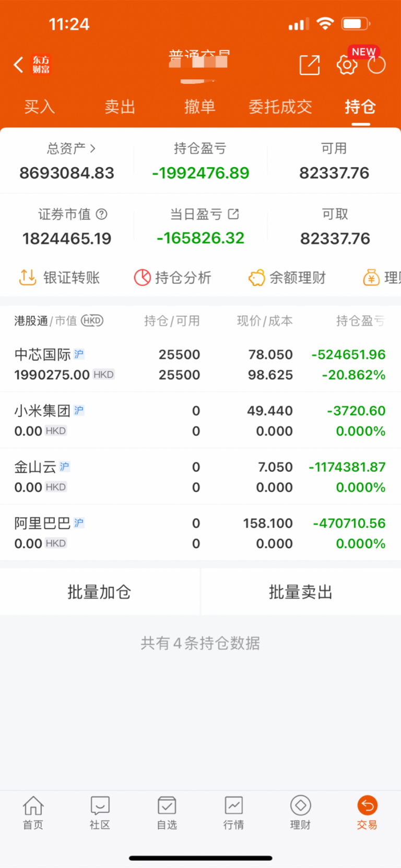Image resolution: width=401 pixels, height=868 pixels.
Task: Select the 持仓 tab
Action: click(x=360, y=106)
